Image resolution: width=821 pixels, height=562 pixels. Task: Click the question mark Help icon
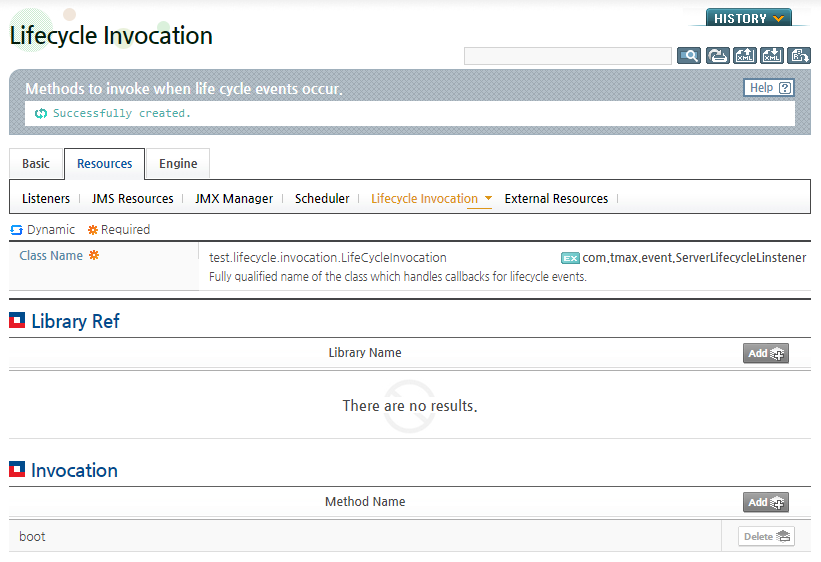[x=784, y=88]
